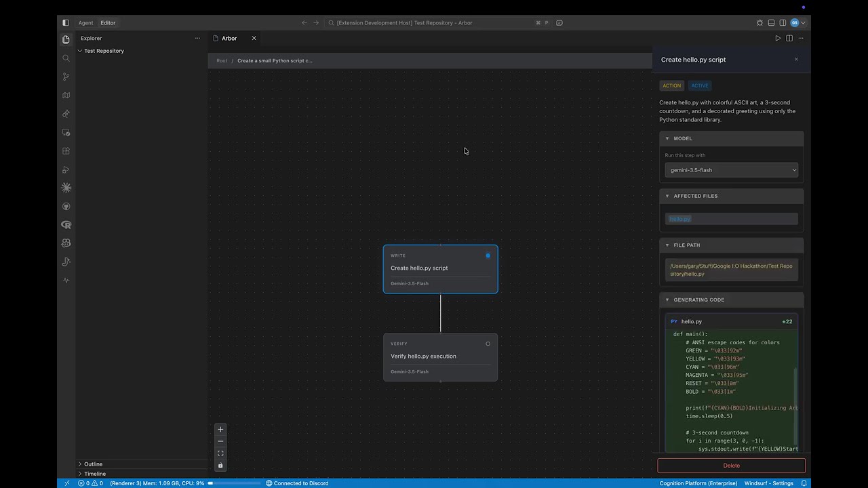The image size is (868, 488).
Task: Open Windsurf - Settings in status bar
Action: tap(769, 483)
